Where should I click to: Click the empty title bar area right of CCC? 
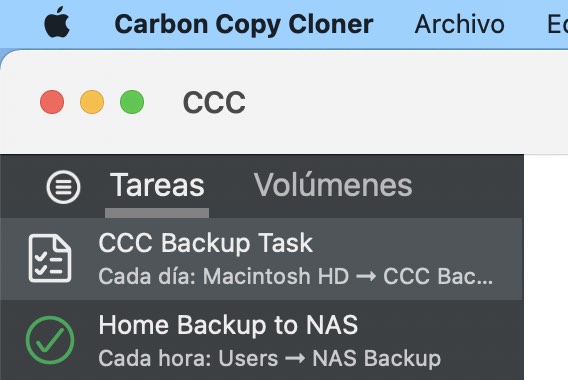tap(406, 103)
